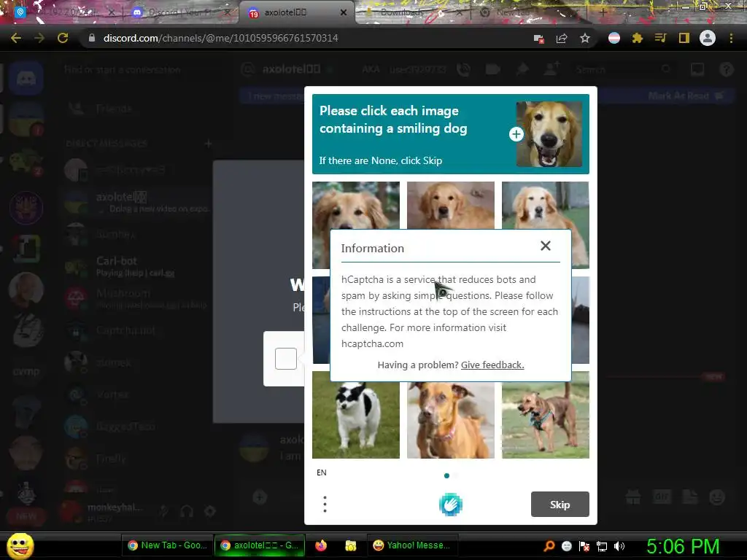
Task: Go forward in browser history
Action: 39,38
